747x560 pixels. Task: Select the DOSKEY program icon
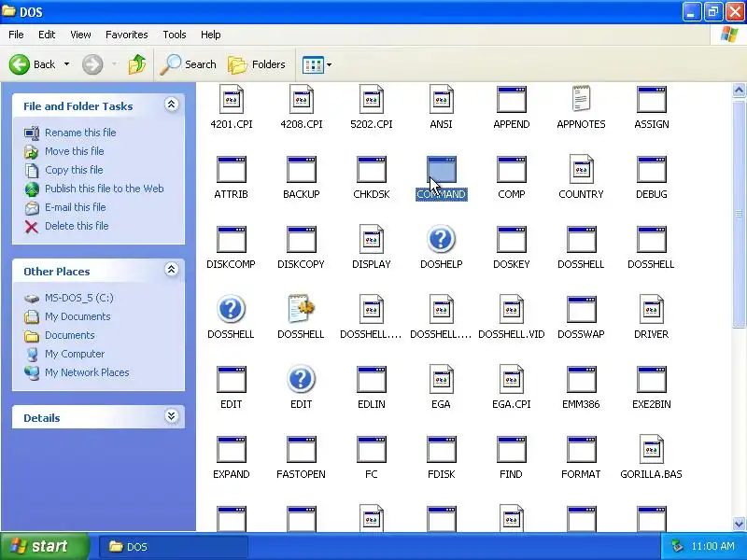point(511,240)
